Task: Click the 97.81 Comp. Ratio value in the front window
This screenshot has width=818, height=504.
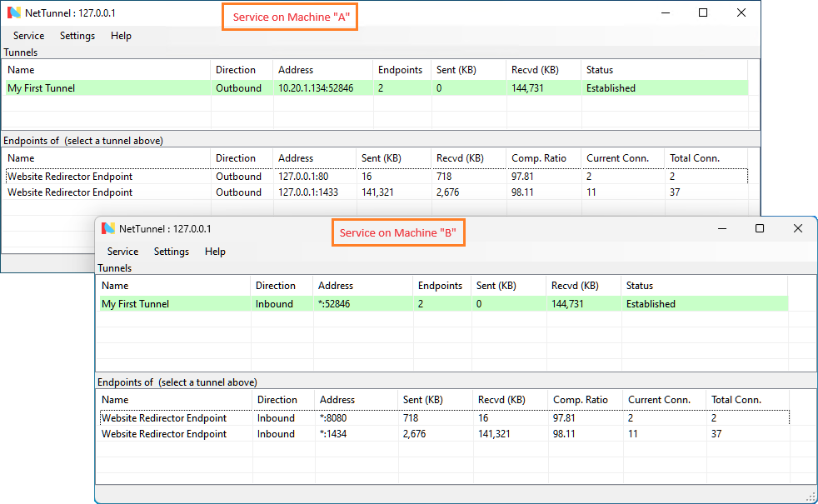Action: coord(564,418)
